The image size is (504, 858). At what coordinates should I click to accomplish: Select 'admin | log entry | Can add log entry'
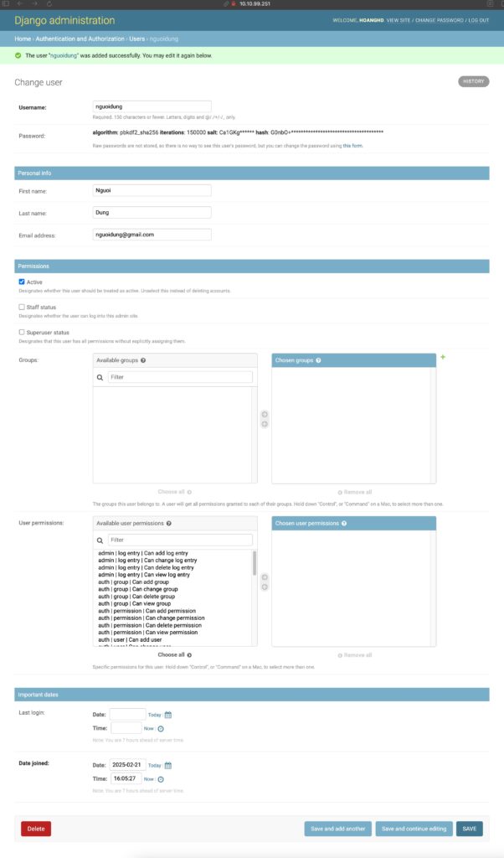pos(143,553)
